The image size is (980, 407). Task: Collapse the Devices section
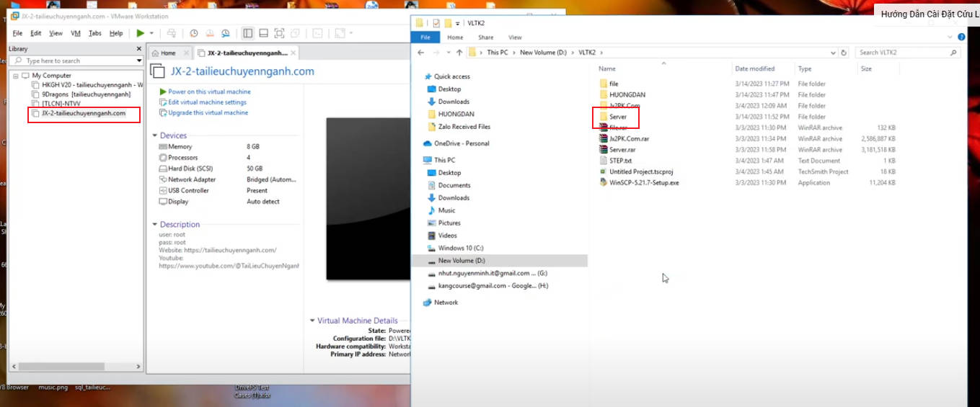154,135
